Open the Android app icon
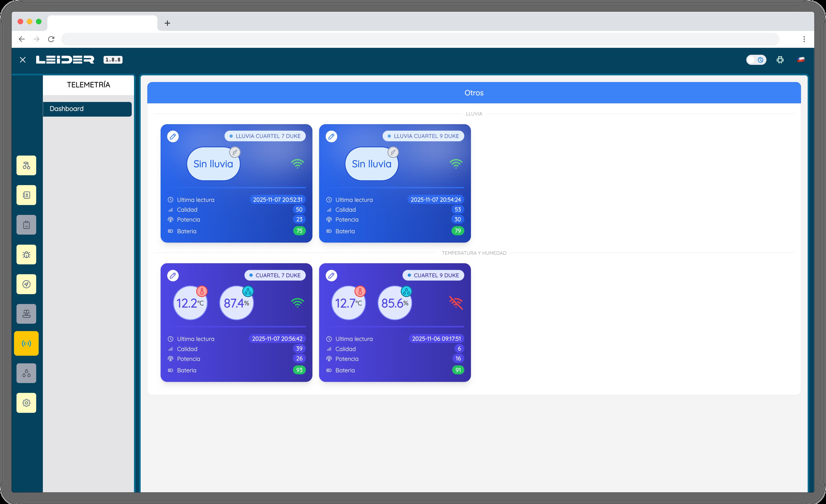 [x=780, y=60]
